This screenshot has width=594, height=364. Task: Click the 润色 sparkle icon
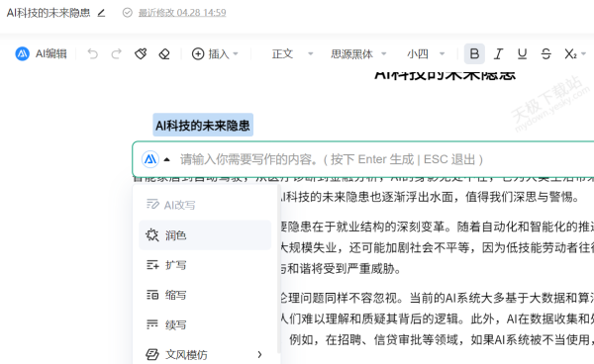pyautogui.click(x=152, y=235)
